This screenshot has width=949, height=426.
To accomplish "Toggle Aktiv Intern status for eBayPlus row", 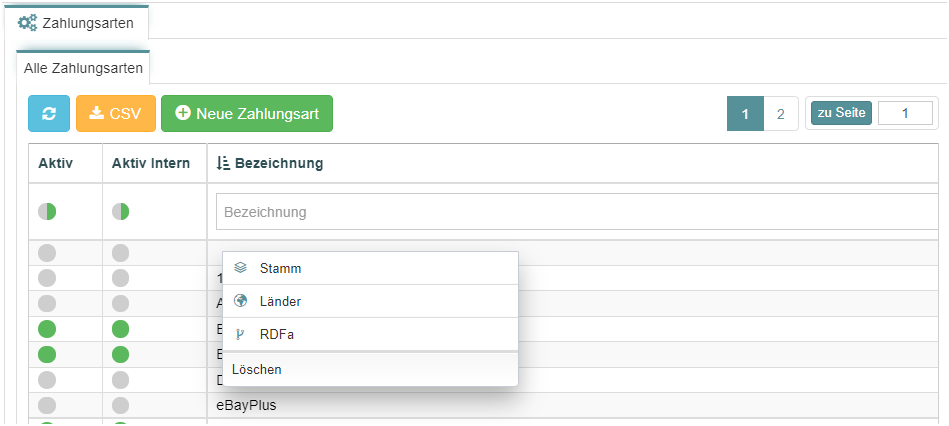I will coord(120,405).
